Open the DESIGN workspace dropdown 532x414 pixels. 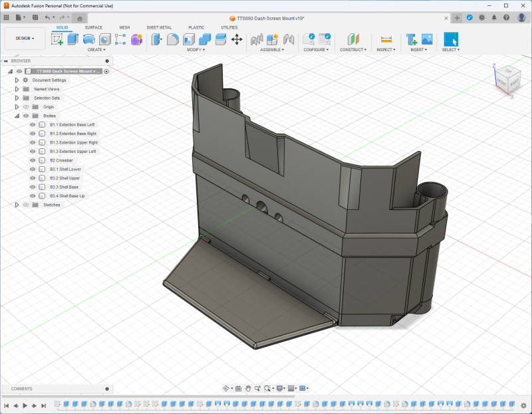pos(25,39)
